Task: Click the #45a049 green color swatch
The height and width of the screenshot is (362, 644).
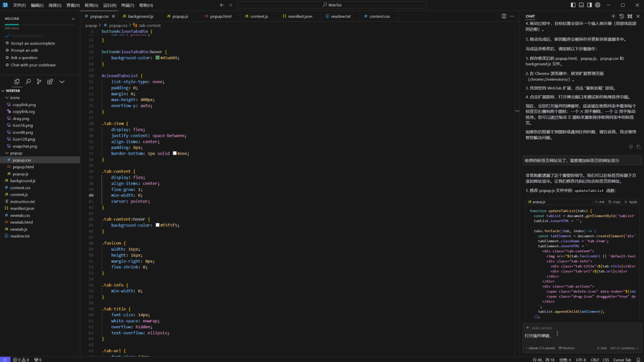Action: (x=158, y=58)
